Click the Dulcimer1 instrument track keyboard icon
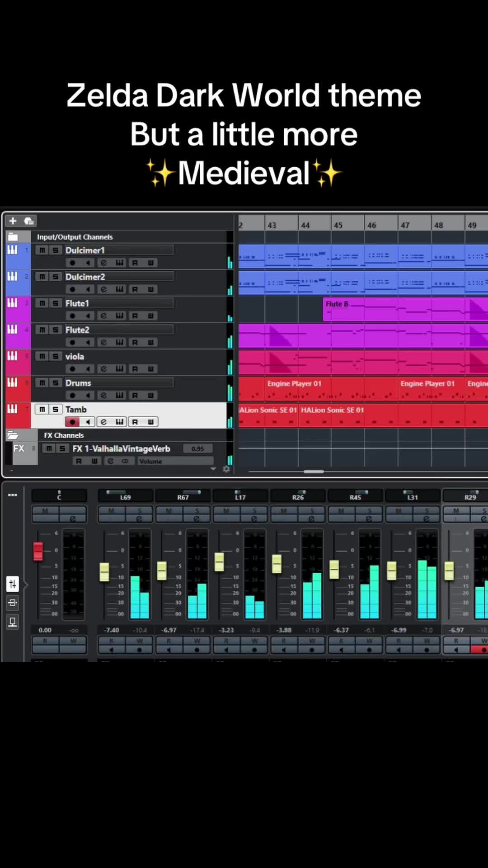The height and width of the screenshot is (868, 488). pos(12,250)
